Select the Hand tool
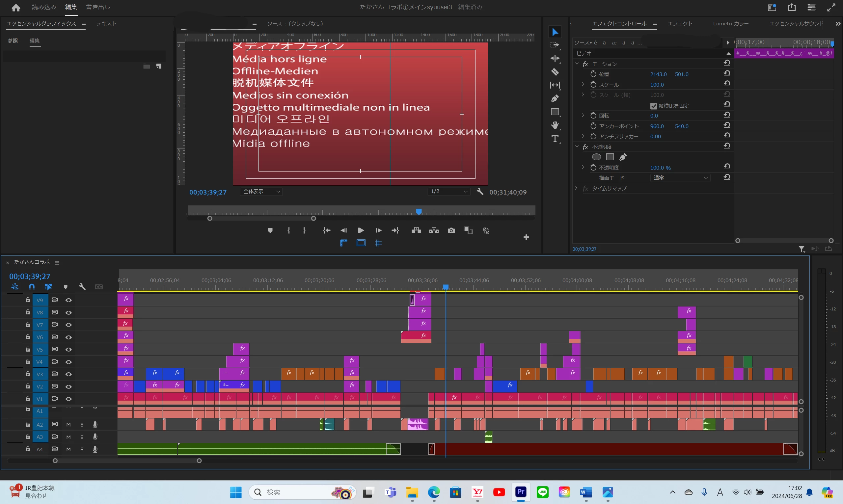Screen dimensions: 843x504 555,125
